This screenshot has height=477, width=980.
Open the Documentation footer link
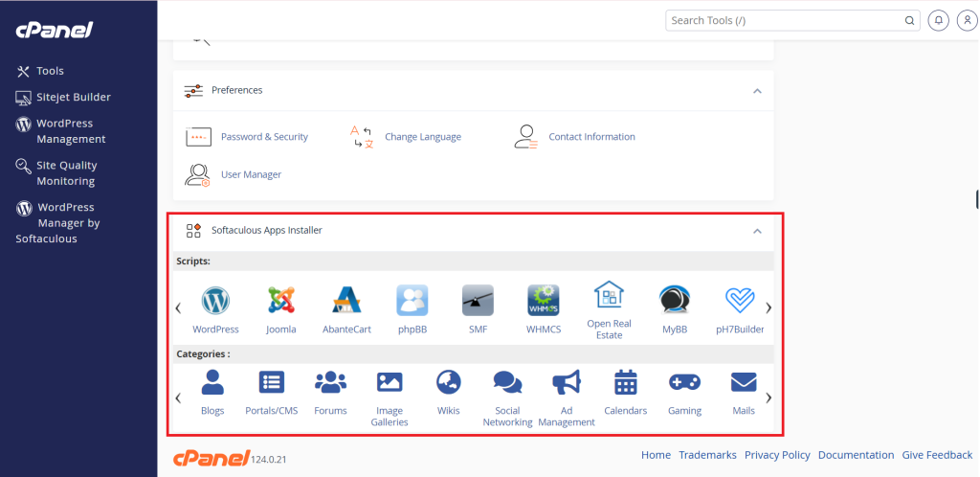pos(857,455)
